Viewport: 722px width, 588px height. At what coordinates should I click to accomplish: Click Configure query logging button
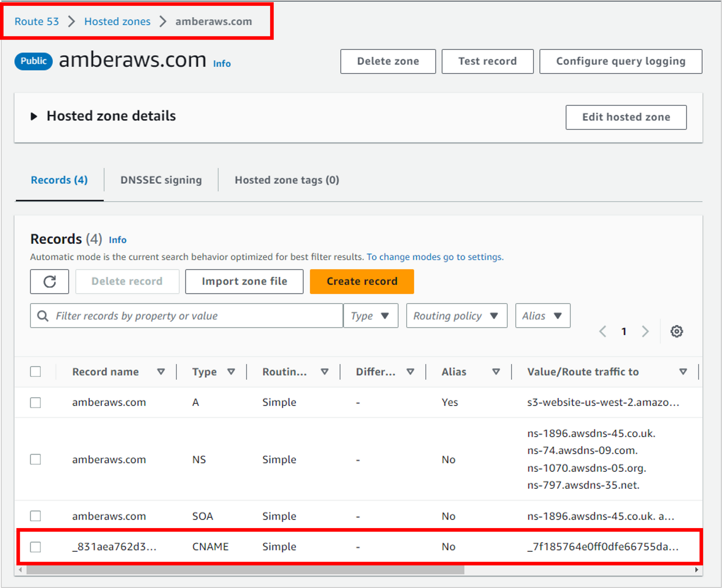point(621,61)
